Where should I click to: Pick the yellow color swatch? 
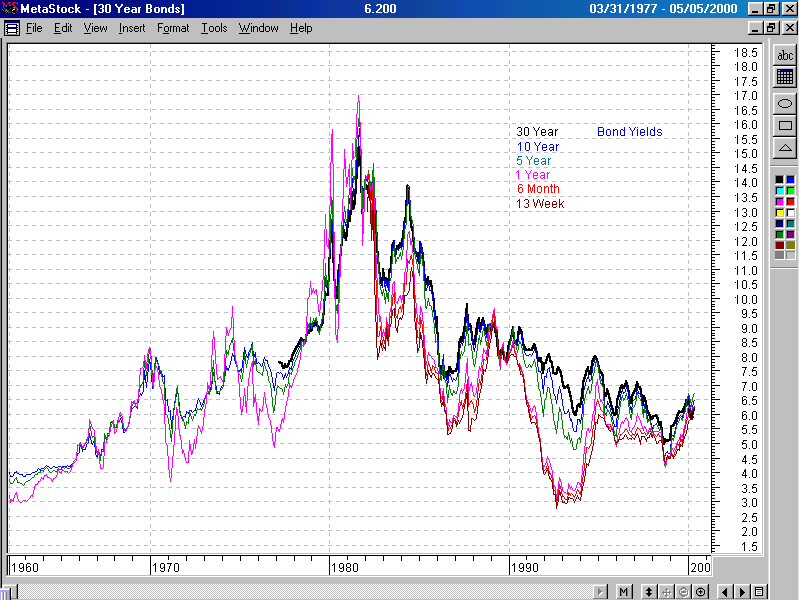pos(779,213)
